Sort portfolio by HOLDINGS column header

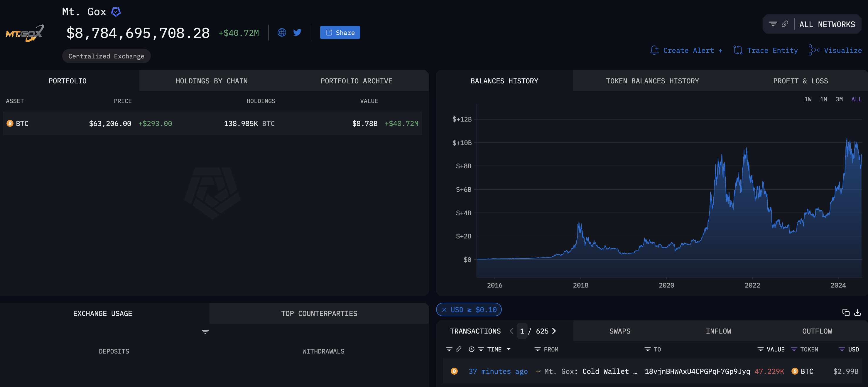pos(261,101)
